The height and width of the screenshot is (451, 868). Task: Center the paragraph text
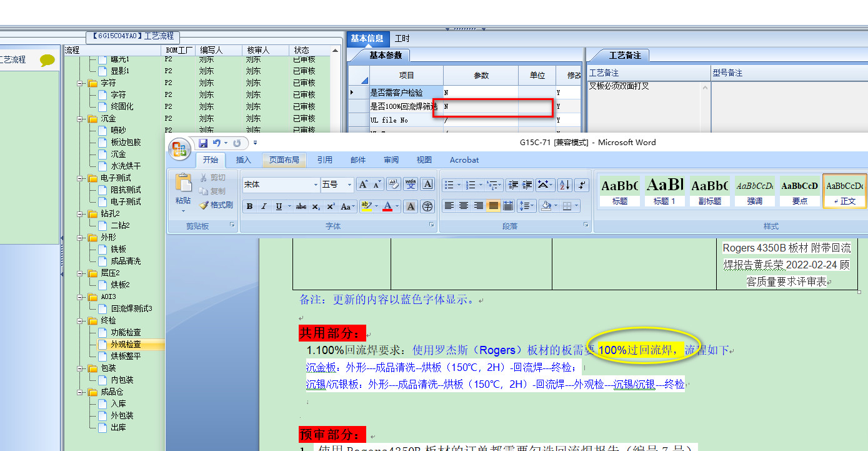point(464,206)
